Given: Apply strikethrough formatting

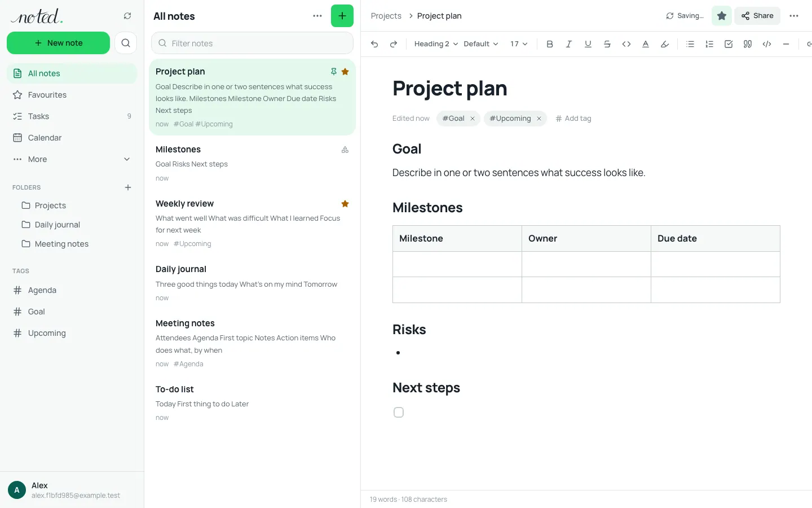Looking at the screenshot, I should [607, 44].
